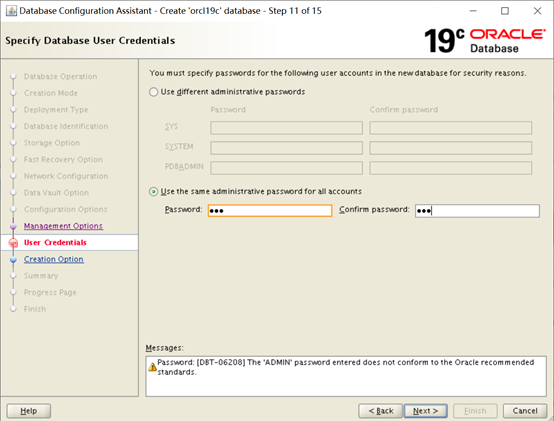Click the Creation Option step bullet
This screenshot has width=554, height=421.
(x=13, y=260)
